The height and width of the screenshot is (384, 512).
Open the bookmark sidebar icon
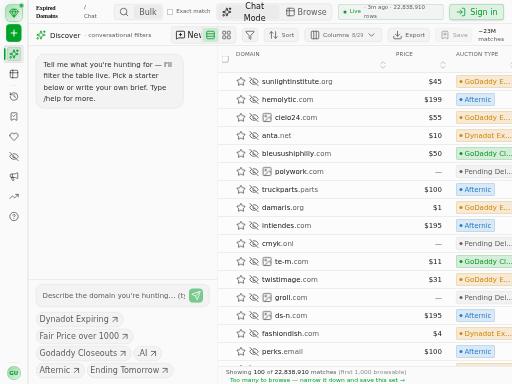14,117
